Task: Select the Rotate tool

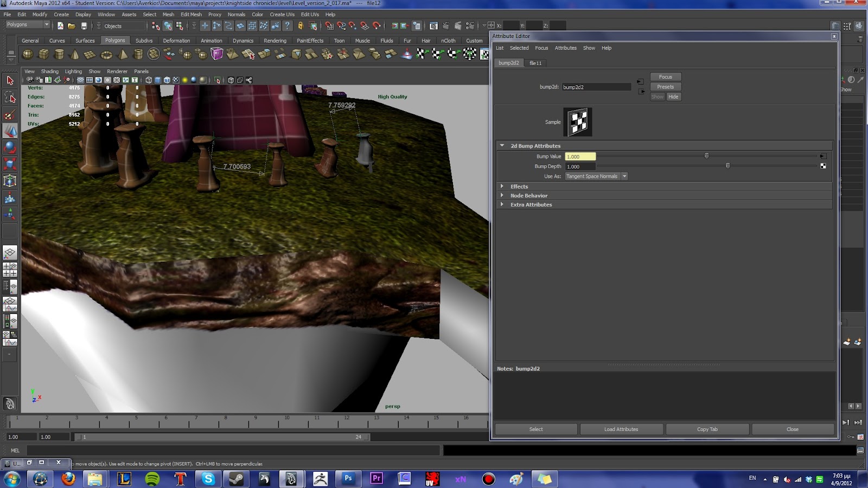Action: click(10, 147)
